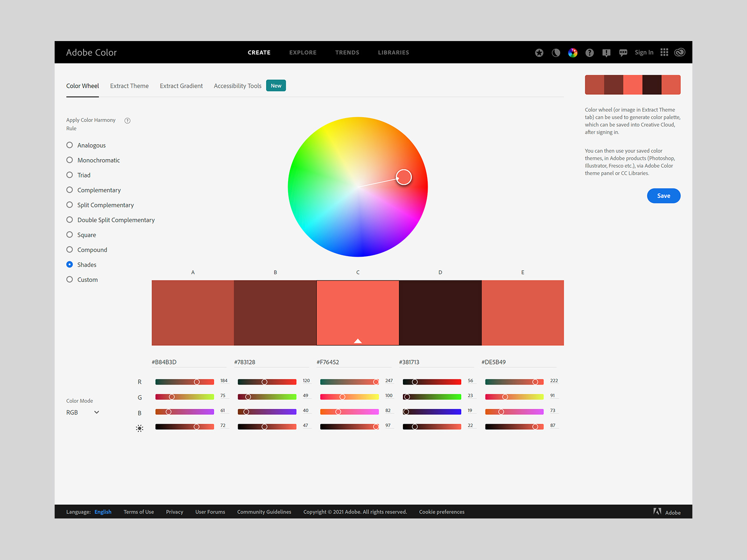Screen dimensions: 747x560
Task: Select color swatch C in the palette
Action: click(358, 313)
